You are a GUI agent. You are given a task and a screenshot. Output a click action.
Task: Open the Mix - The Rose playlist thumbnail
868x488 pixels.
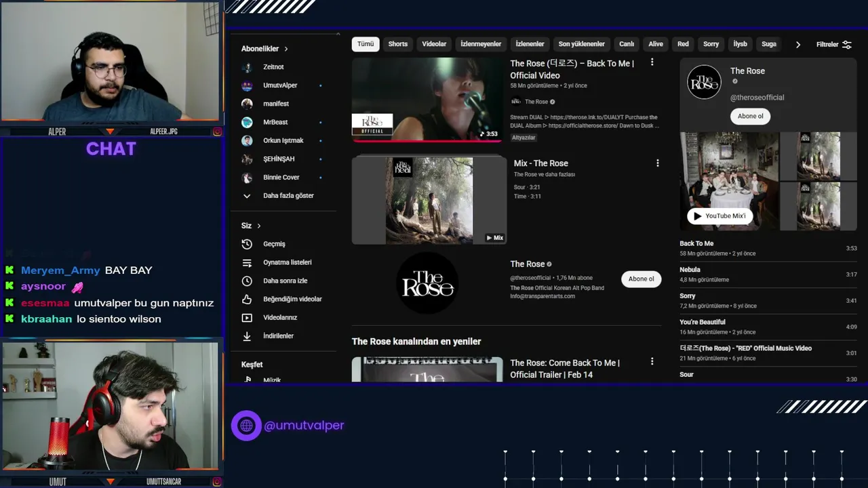[x=429, y=201]
